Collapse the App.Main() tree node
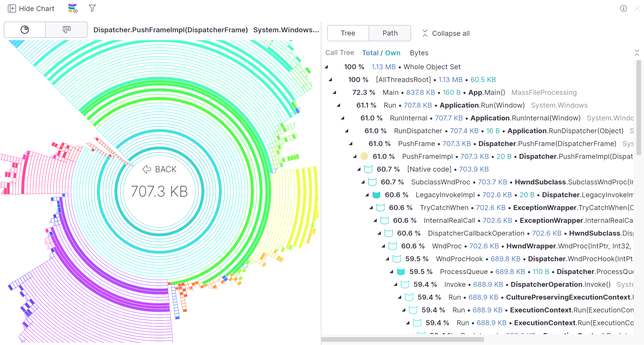This screenshot has height=345, width=644. tap(335, 93)
